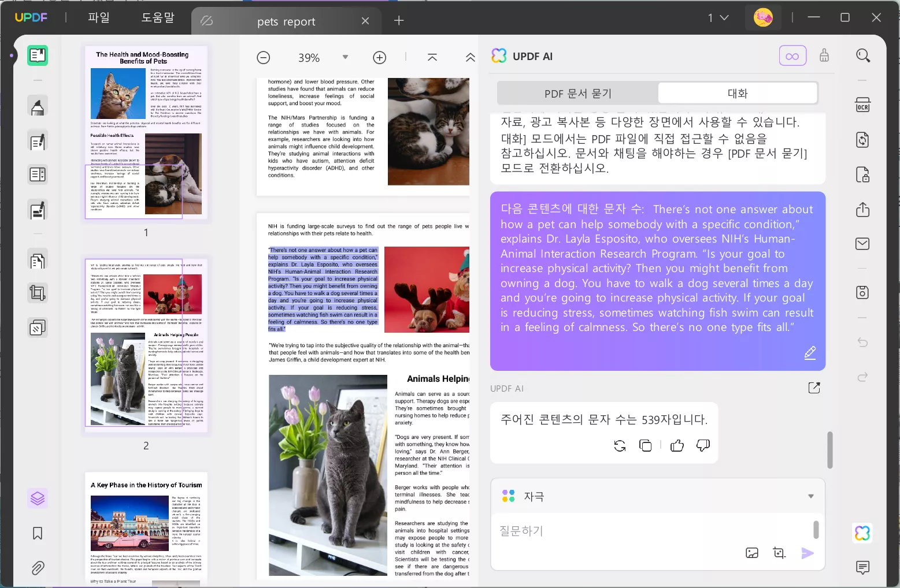Click the Redo arrow
The width and height of the screenshot is (900, 588).
(x=863, y=377)
